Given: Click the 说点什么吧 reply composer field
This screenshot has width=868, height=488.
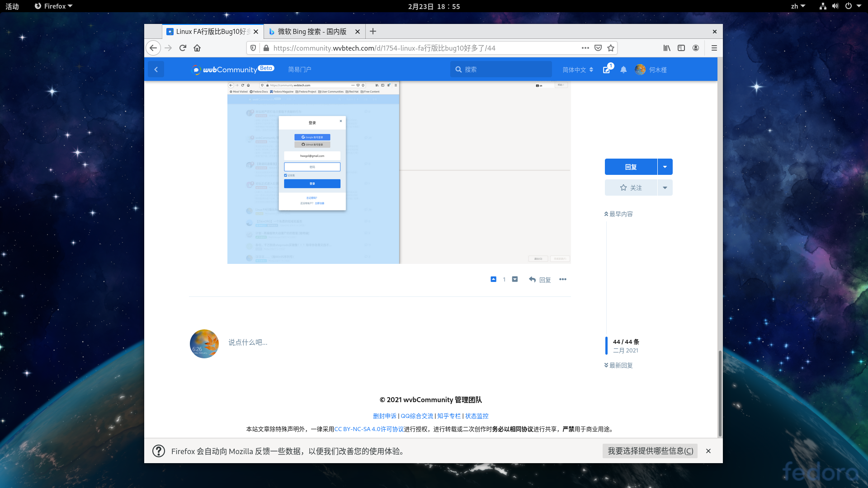Looking at the screenshot, I should tap(248, 343).
